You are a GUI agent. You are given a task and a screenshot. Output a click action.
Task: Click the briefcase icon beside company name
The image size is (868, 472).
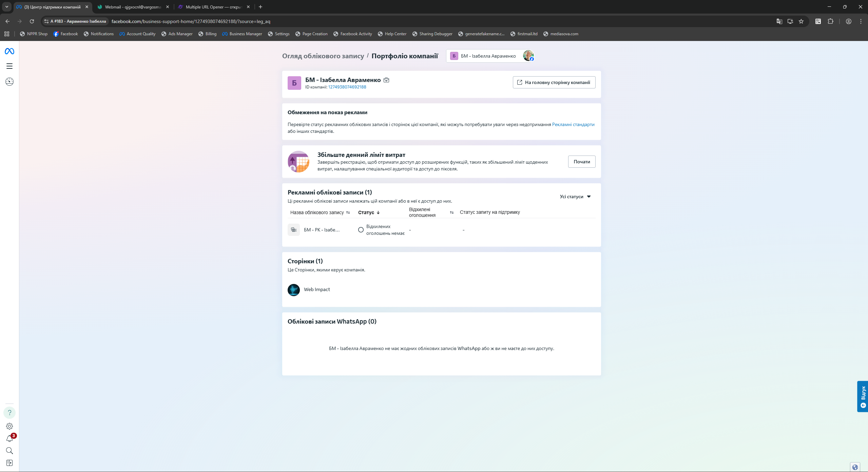tap(386, 80)
